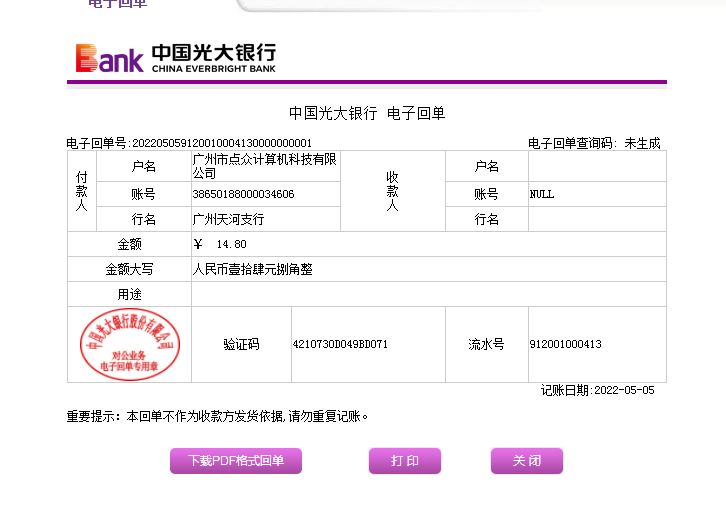This screenshot has width=726, height=513.
Task: Click the amount value ¥ 14.80
Action: click(220, 244)
